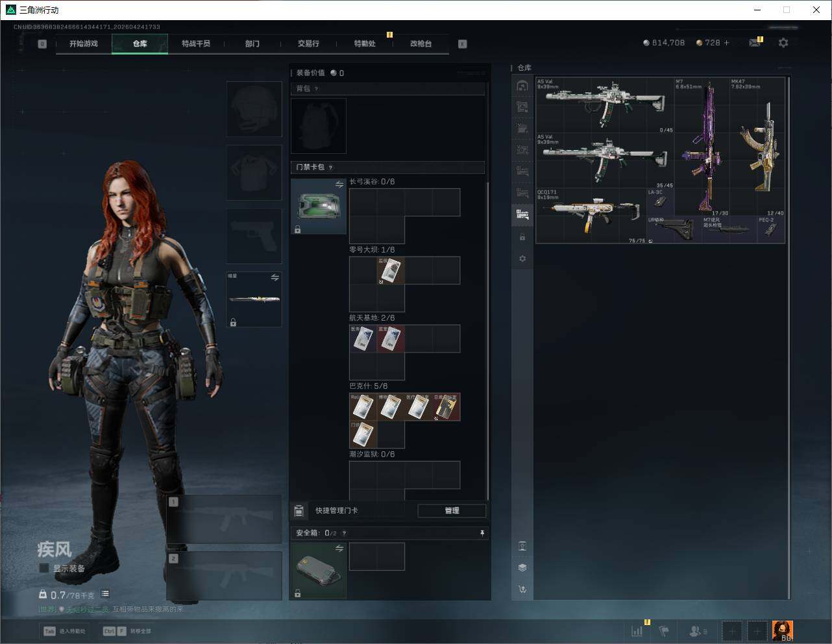Open the settings gear in top bar
The width and height of the screenshot is (832, 644).
(x=783, y=43)
